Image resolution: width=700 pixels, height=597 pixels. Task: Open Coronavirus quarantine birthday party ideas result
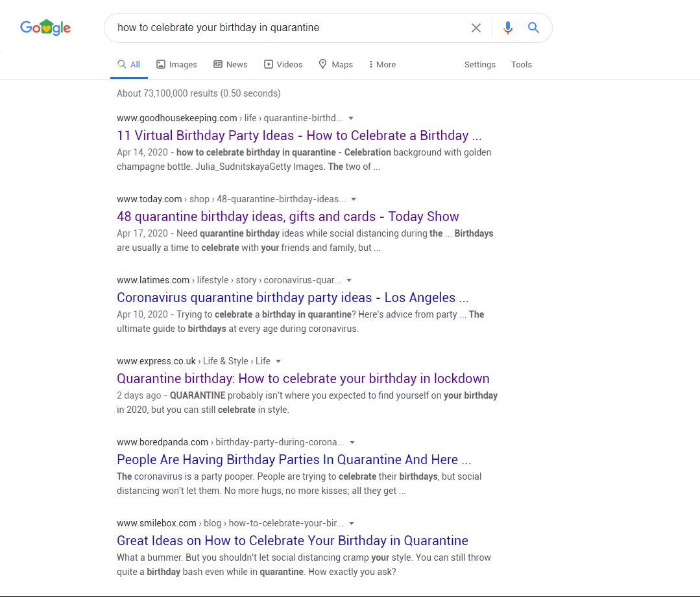pos(293,298)
